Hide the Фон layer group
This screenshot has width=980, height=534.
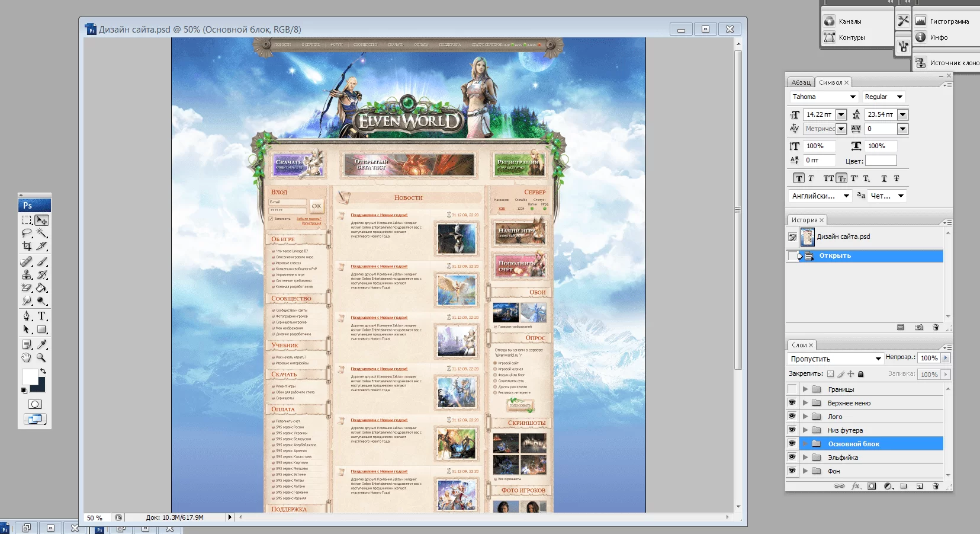pos(792,471)
